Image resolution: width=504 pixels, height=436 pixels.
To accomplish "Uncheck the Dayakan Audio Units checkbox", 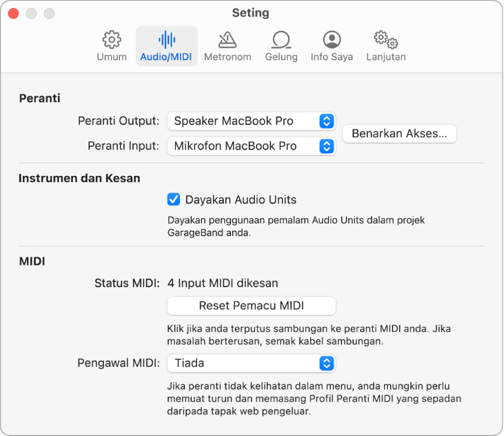I will pyautogui.click(x=173, y=199).
